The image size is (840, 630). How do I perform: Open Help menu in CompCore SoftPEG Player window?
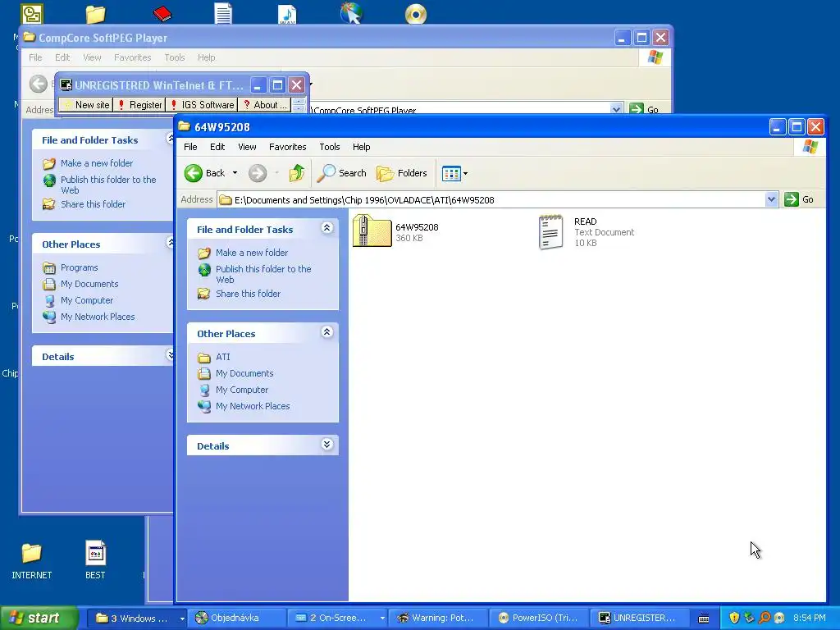(206, 57)
